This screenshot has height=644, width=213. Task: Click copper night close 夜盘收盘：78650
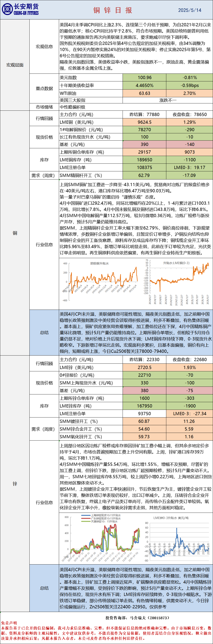(190, 115)
